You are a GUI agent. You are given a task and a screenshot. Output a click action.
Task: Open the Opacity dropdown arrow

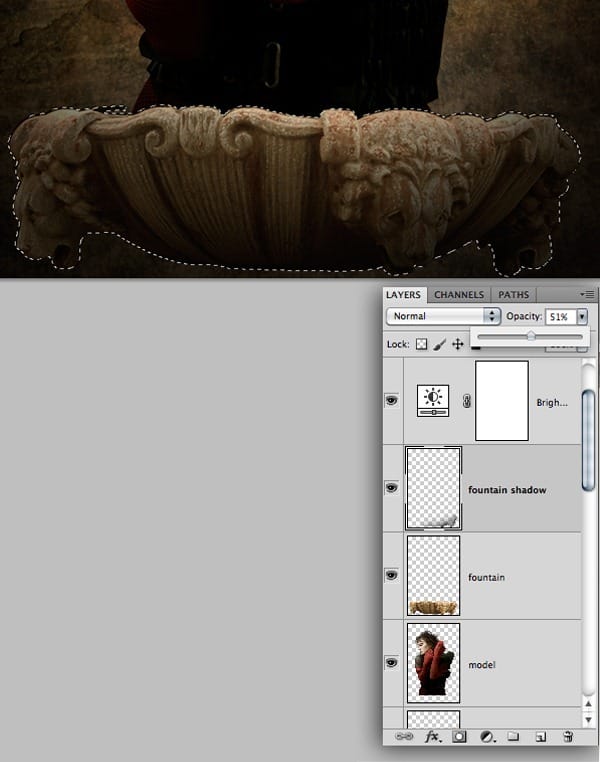coord(582,317)
